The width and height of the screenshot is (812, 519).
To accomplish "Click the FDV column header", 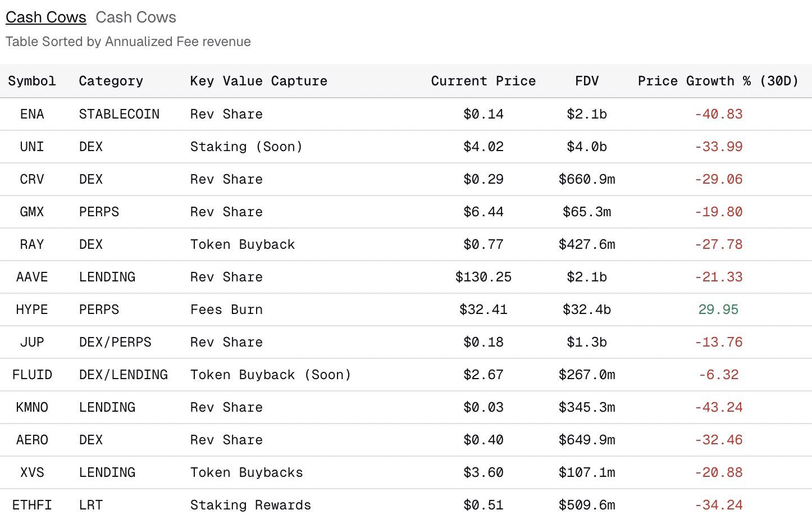I will point(587,81).
